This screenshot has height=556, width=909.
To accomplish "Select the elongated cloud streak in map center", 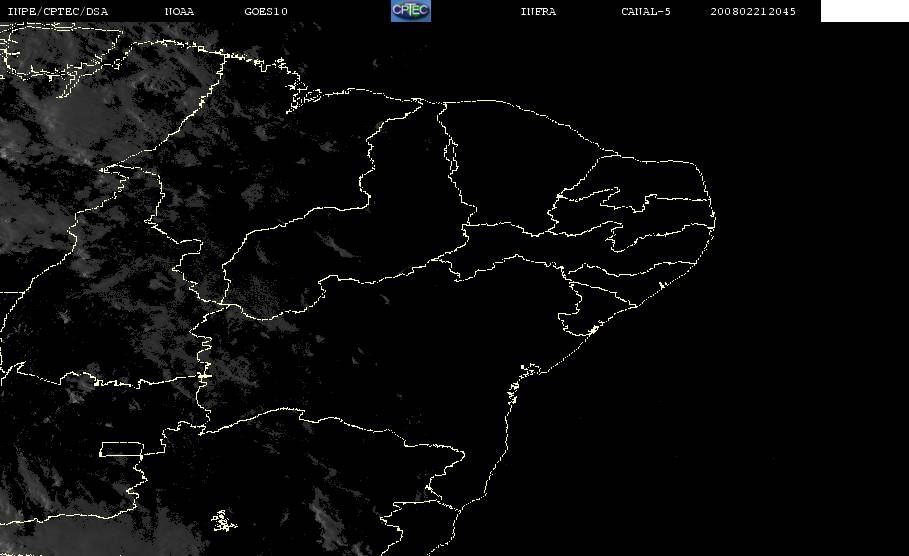I will 336,245.
